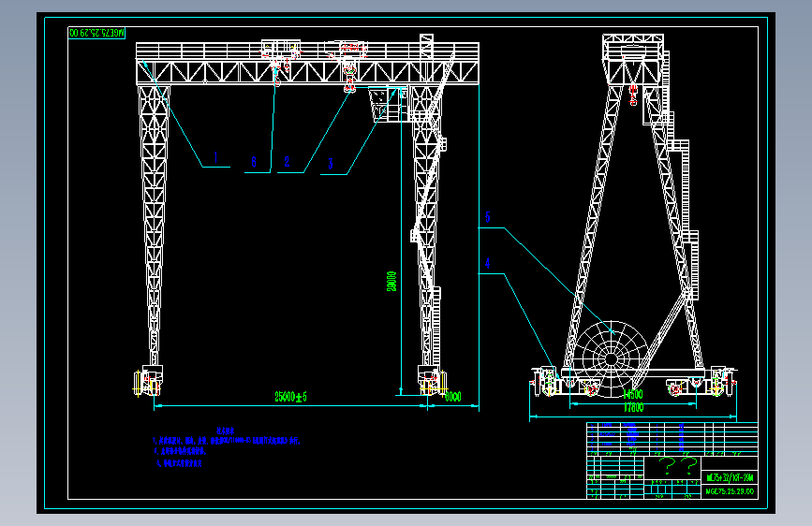Screen dimensions: 812x526
Task: Select the 29000 vertical height dimension
Action: (x=391, y=281)
